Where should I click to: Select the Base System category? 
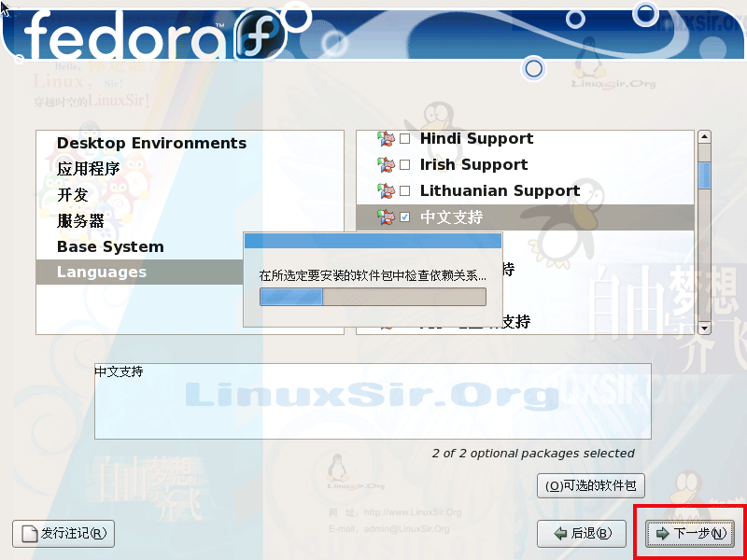click(110, 246)
